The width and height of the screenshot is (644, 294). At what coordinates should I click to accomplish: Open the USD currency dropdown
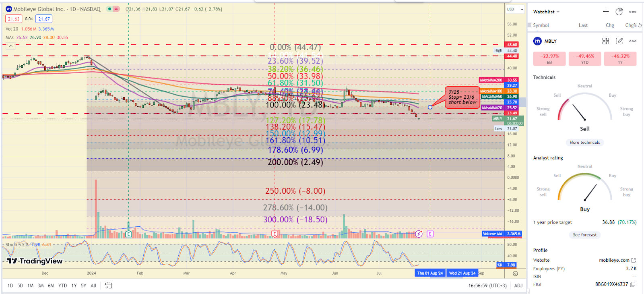point(515,9)
